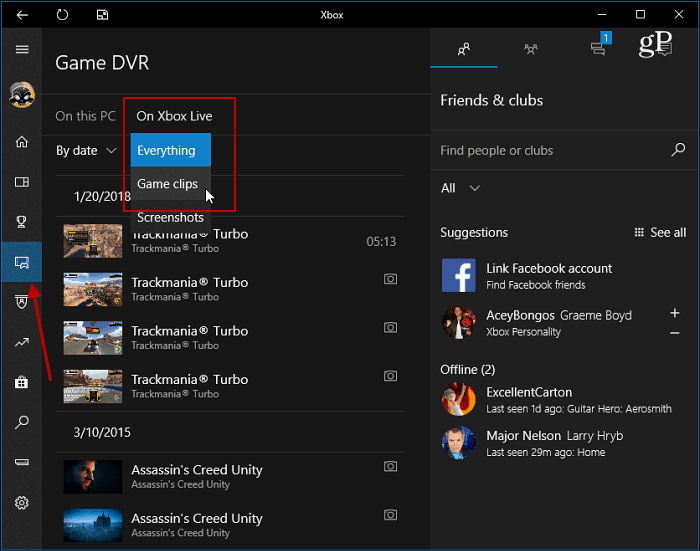Open Achievements trophy icon
This screenshot has width=700, height=551.
click(21, 221)
